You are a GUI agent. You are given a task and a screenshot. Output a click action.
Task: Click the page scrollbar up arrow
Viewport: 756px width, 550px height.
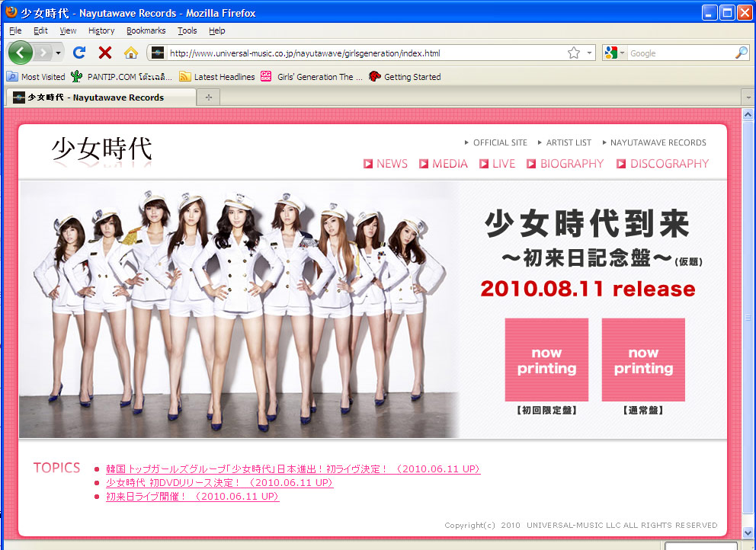click(748, 115)
